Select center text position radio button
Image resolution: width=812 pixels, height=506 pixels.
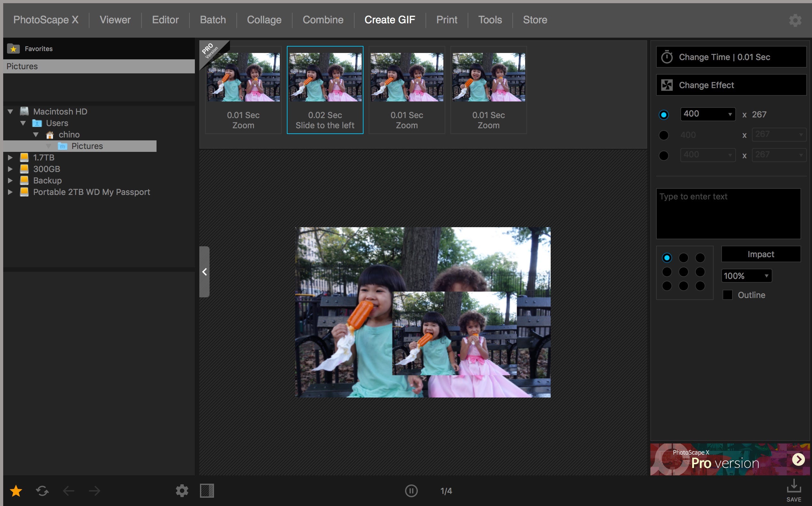click(683, 272)
